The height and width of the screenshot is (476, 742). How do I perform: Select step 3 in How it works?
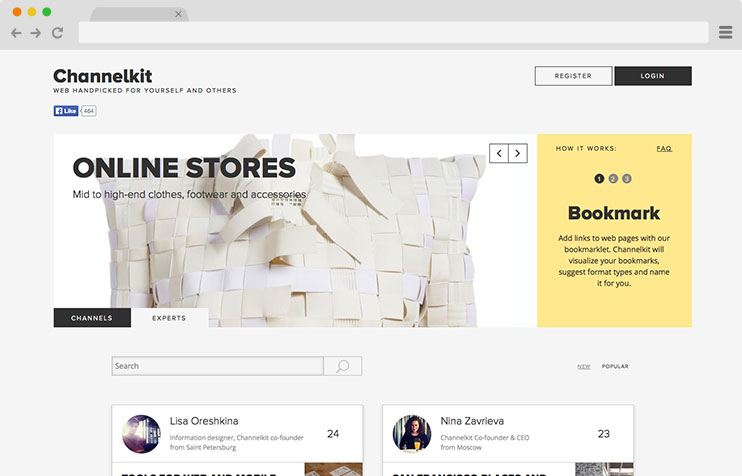(627, 178)
